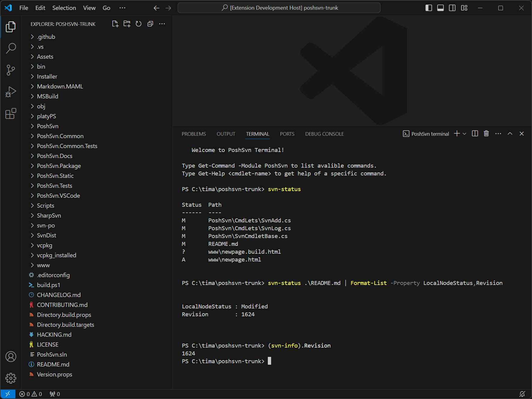Create a new terminal with plus
Viewport: 532px width, 399px height.
click(457, 134)
